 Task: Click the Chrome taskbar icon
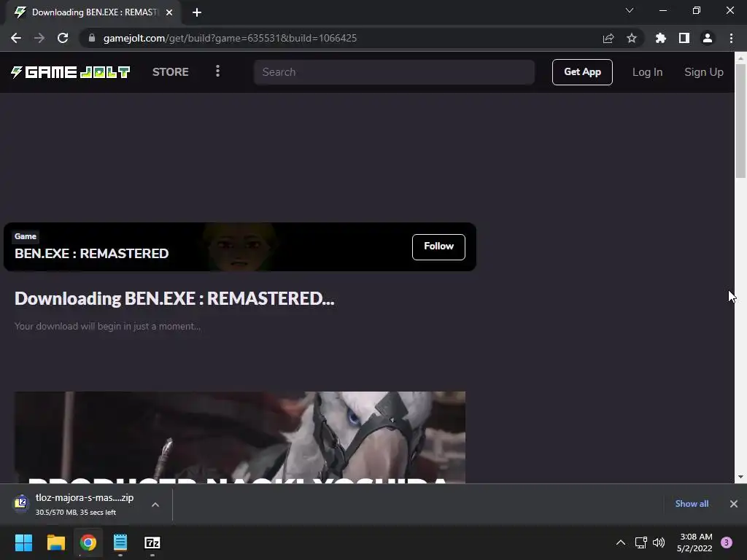pos(88,542)
